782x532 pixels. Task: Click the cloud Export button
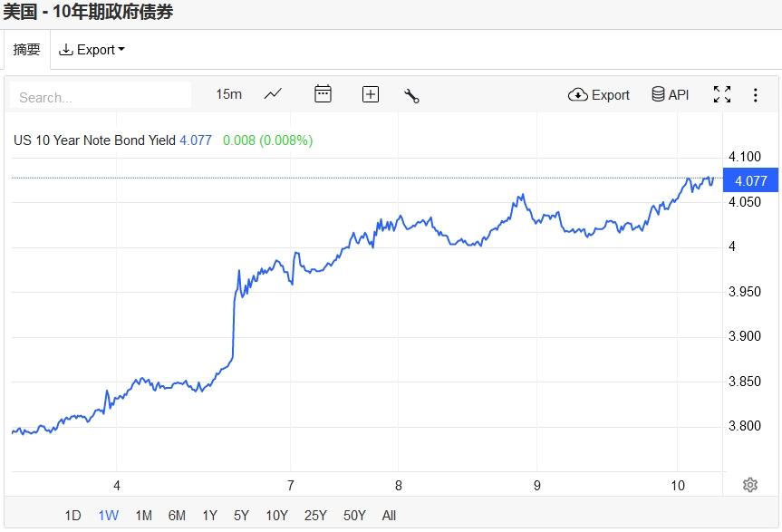tap(599, 94)
